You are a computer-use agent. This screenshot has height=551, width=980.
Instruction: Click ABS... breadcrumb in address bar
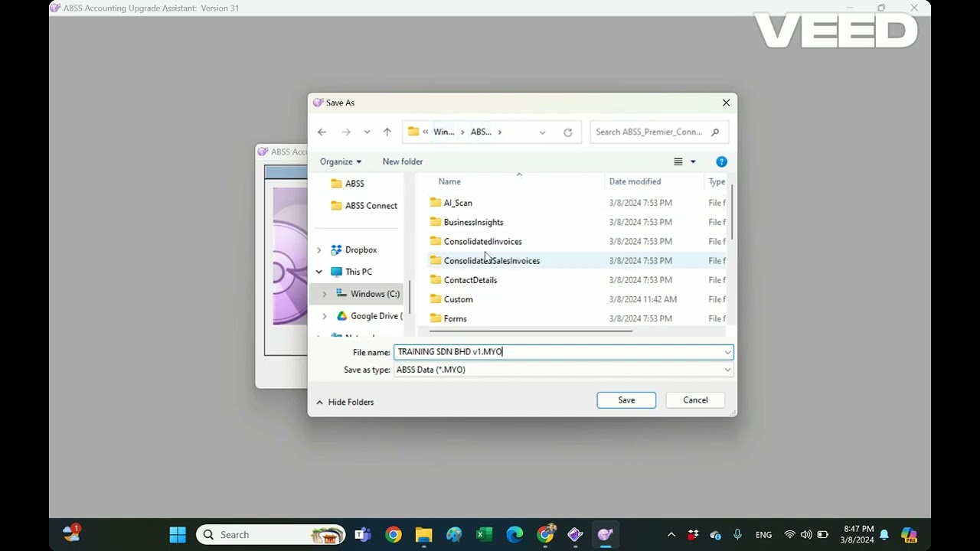coord(481,132)
